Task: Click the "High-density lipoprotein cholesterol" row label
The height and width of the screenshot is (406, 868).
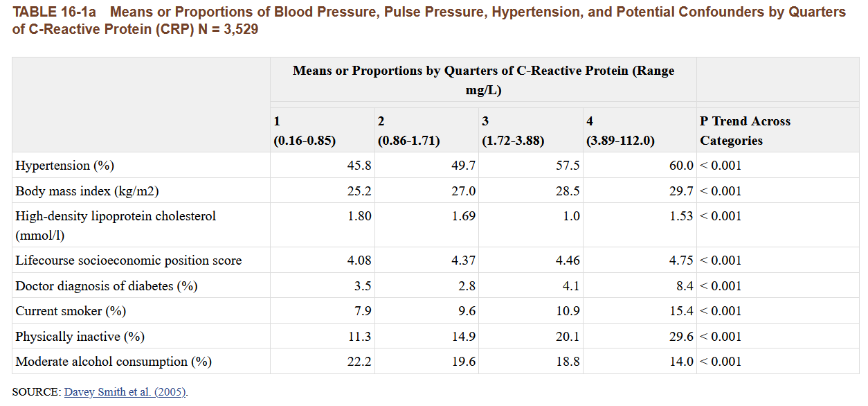Action: tap(116, 217)
